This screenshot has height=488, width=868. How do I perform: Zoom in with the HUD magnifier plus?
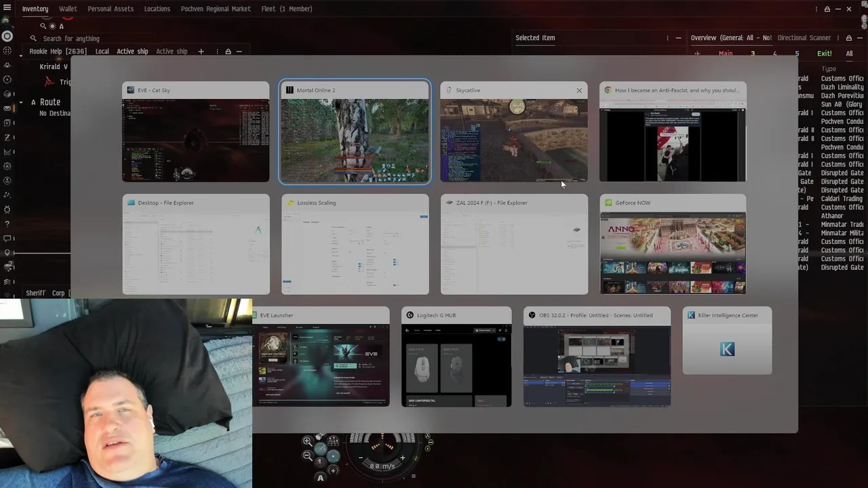click(308, 441)
